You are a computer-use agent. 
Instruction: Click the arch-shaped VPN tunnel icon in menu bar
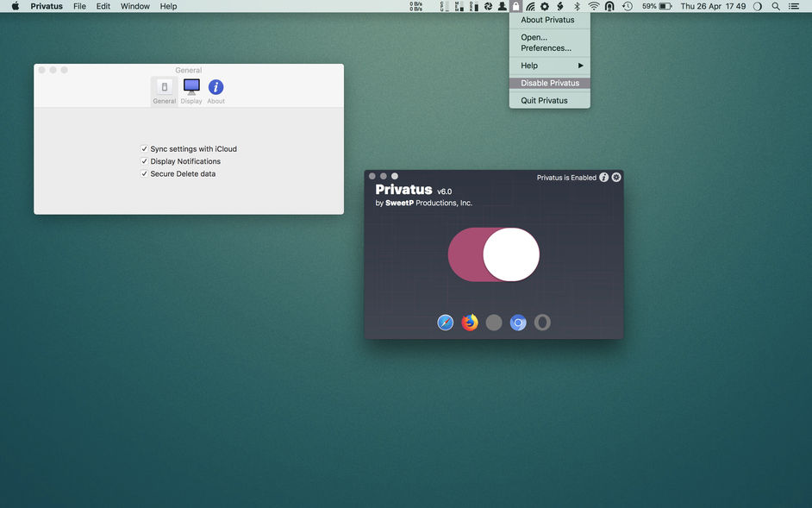point(609,6)
